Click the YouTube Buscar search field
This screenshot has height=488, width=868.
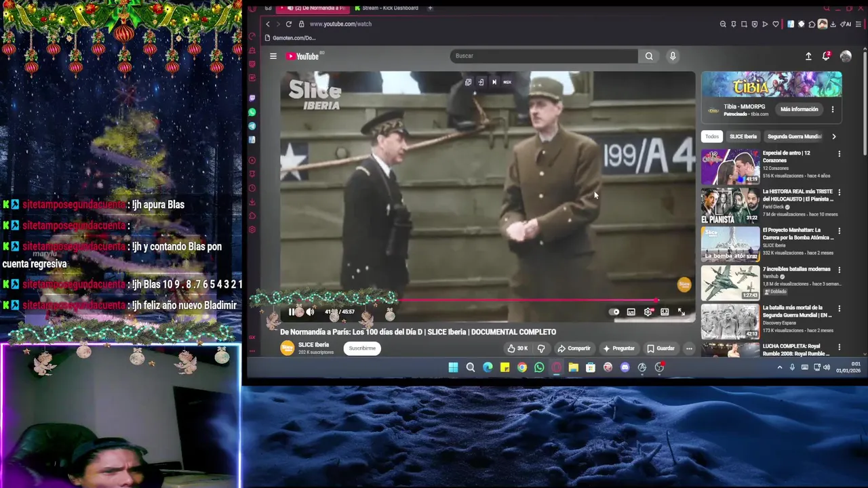tap(544, 56)
